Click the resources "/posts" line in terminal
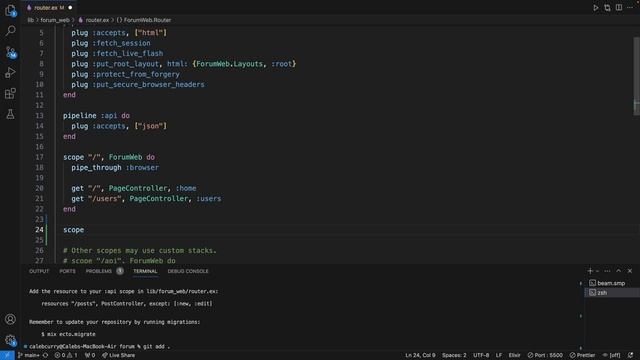The width and height of the screenshot is (640, 360). (127, 304)
